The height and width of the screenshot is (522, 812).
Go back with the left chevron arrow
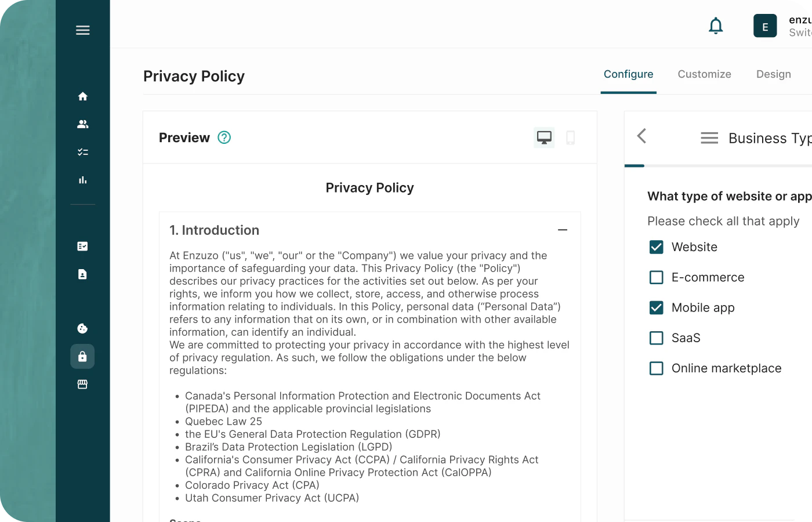pos(641,136)
